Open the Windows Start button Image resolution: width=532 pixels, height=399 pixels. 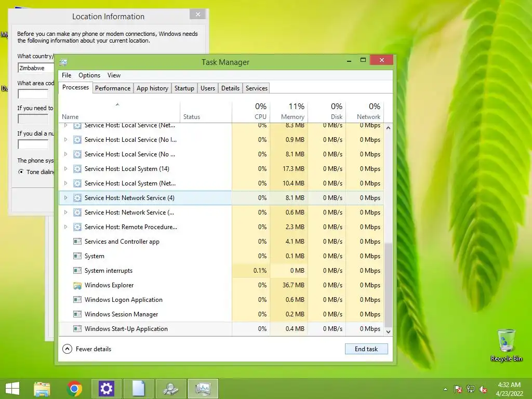[x=12, y=389]
